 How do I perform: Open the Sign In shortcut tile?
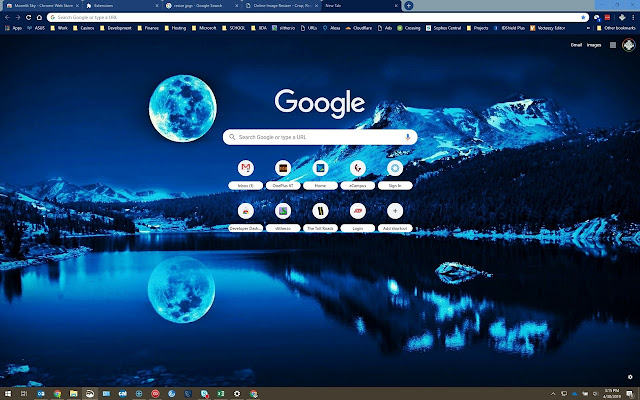395,174
